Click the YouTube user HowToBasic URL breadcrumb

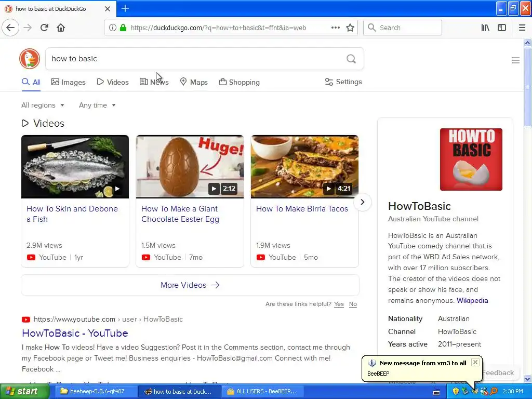(x=108, y=320)
